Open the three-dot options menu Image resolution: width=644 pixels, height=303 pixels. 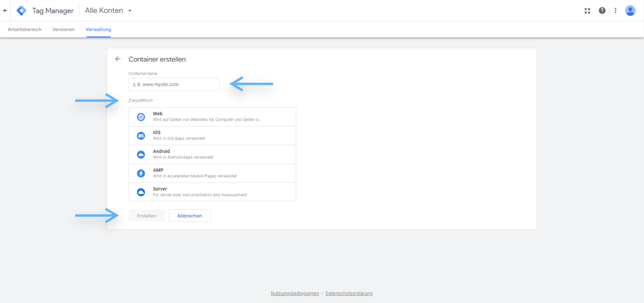[x=615, y=10]
